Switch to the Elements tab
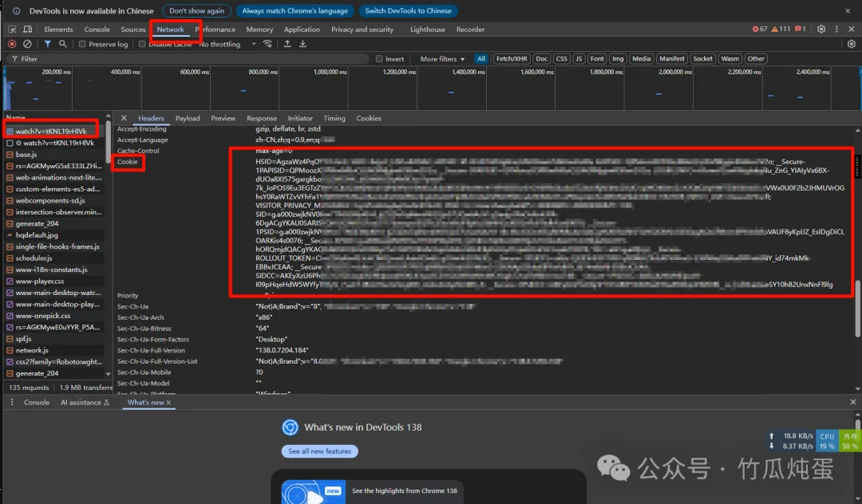The width and height of the screenshot is (862, 504). [x=58, y=29]
